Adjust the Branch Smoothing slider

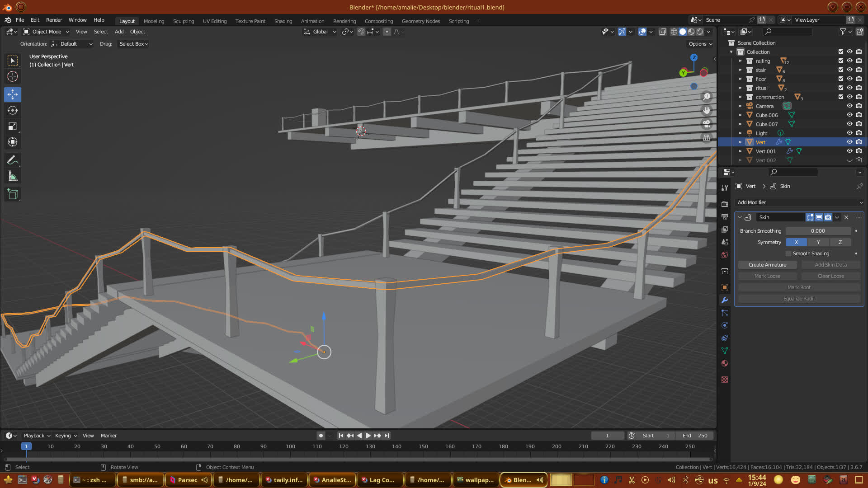point(818,231)
